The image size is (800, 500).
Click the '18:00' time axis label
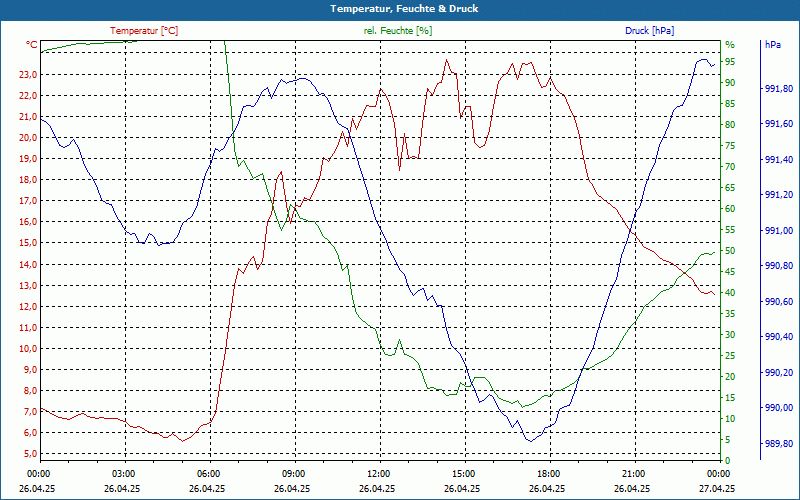tap(547, 473)
